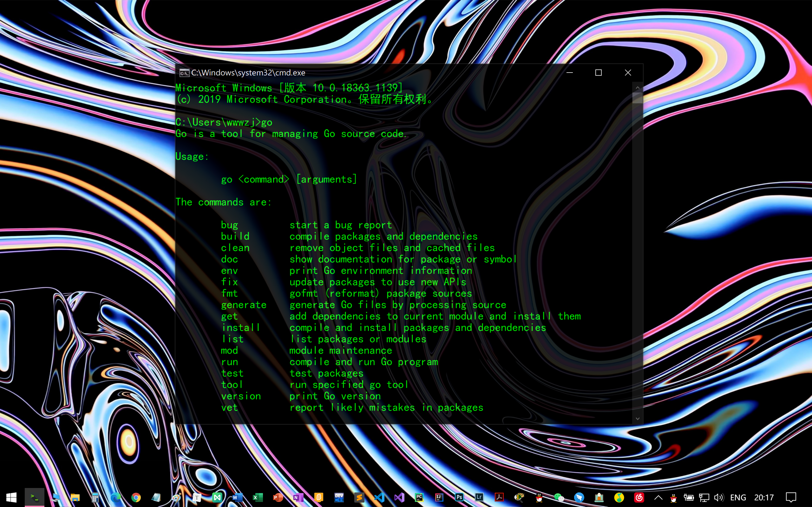Open the volume control in tray
Screen dimensions: 812x507
719,497
